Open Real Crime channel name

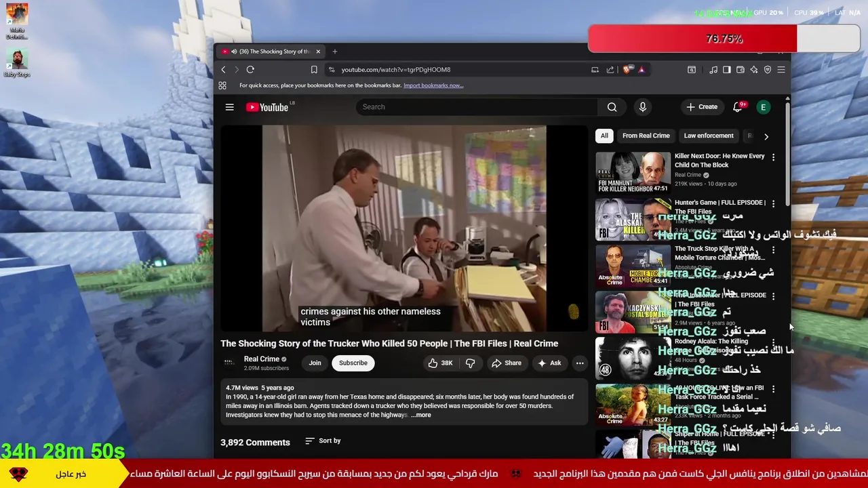point(262,359)
